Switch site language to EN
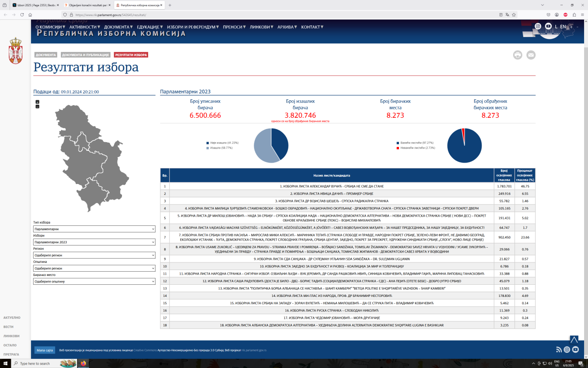 (563, 27)
